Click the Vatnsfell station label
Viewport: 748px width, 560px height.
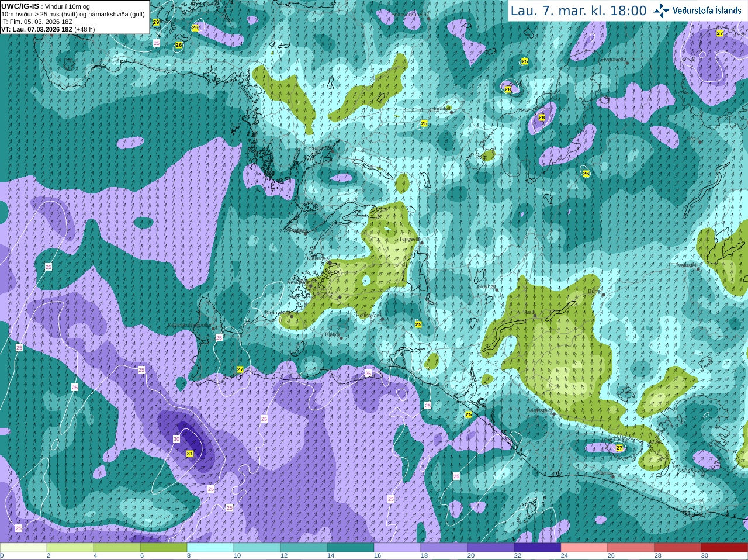[x=687, y=265]
